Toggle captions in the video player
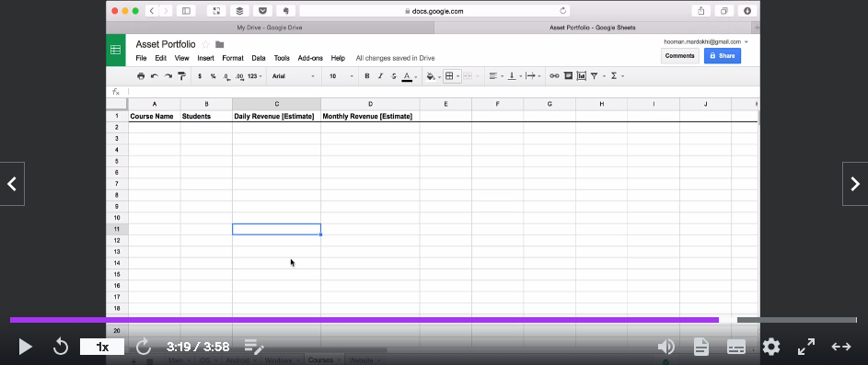The width and height of the screenshot is (868, 365). pyautogui.click(x=735, y=348)
